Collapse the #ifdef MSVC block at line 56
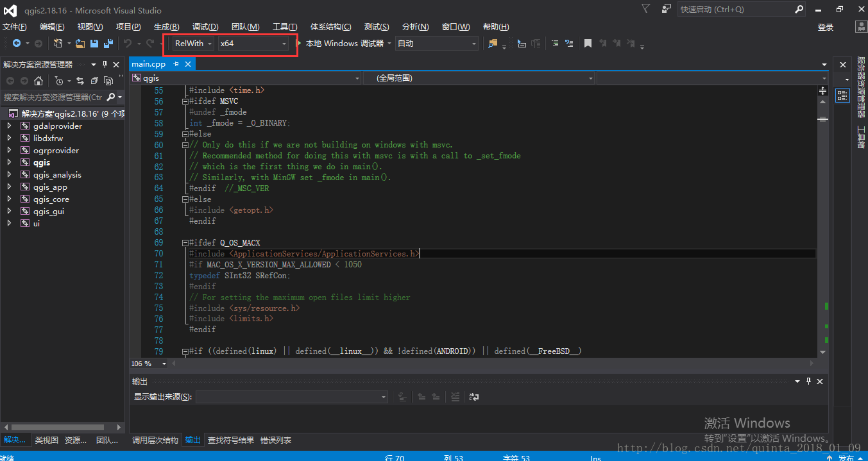 click(x=185, y=101)
